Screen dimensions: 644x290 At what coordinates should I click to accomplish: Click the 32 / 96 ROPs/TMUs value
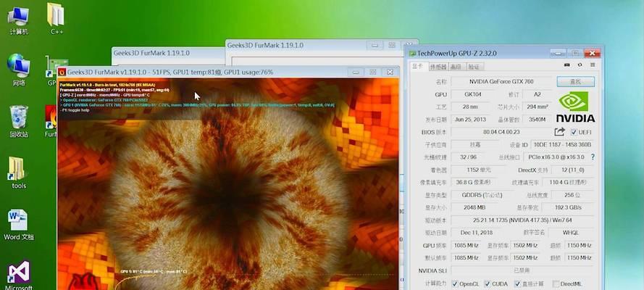point(472,157)
